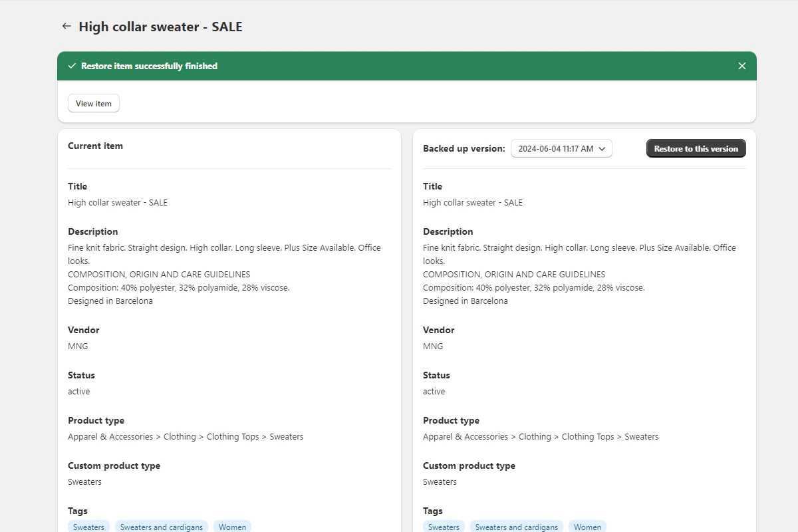Click the active status value in the backed up version
The width and height of the screenshot is (798, 532).
pos(434,391)
